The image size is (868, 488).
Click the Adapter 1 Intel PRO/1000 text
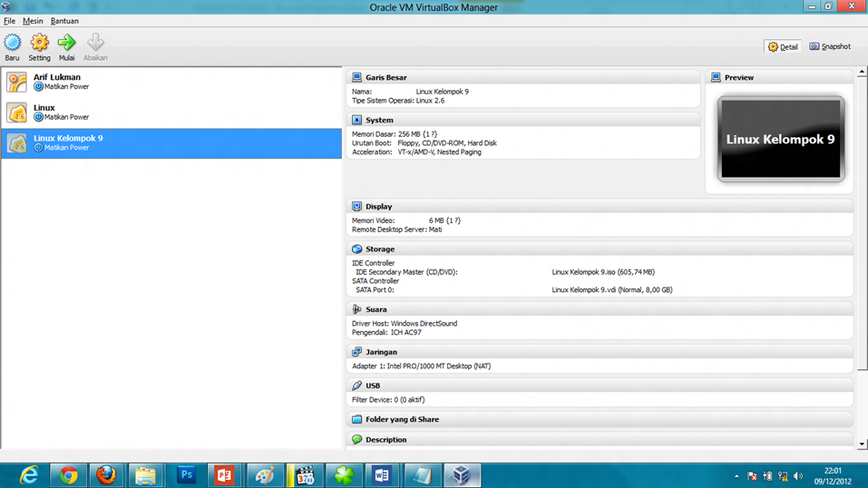(421, 366)
